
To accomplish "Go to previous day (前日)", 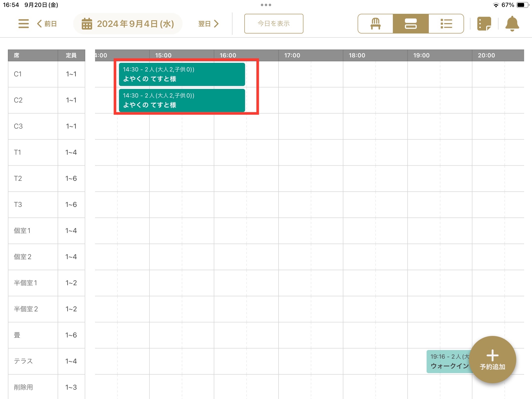I will (47, 24).
